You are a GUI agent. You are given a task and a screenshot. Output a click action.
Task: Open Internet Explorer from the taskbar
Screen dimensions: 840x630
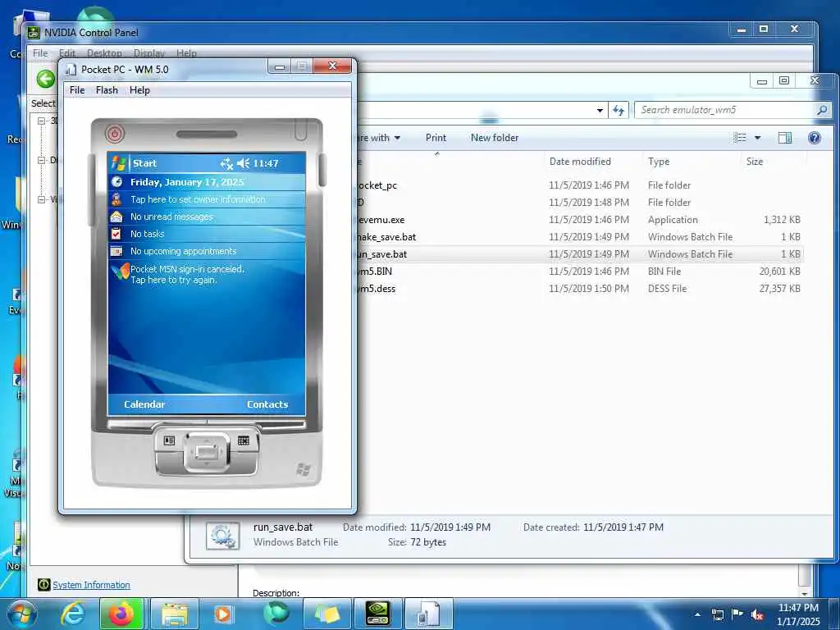coord(72,614)
